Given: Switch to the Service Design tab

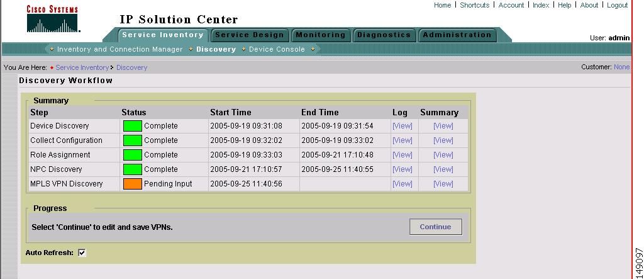Looking at the screenshot, I should (249, 35).
